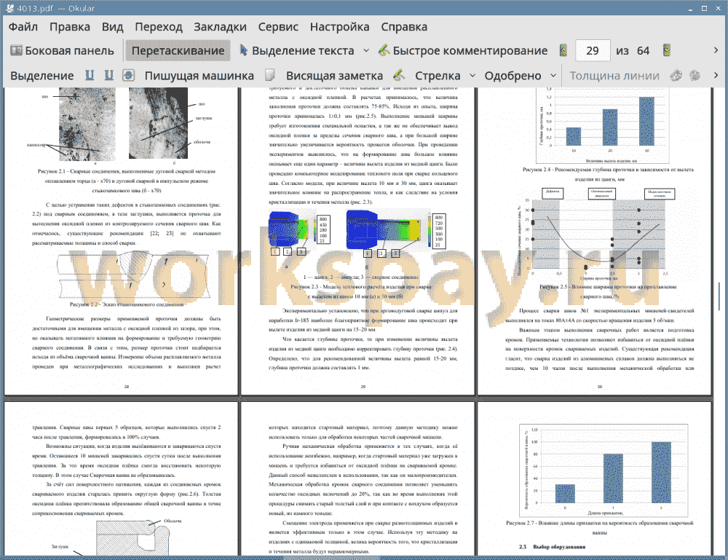
Task: Open the Закладки menu
Action: 220,27
